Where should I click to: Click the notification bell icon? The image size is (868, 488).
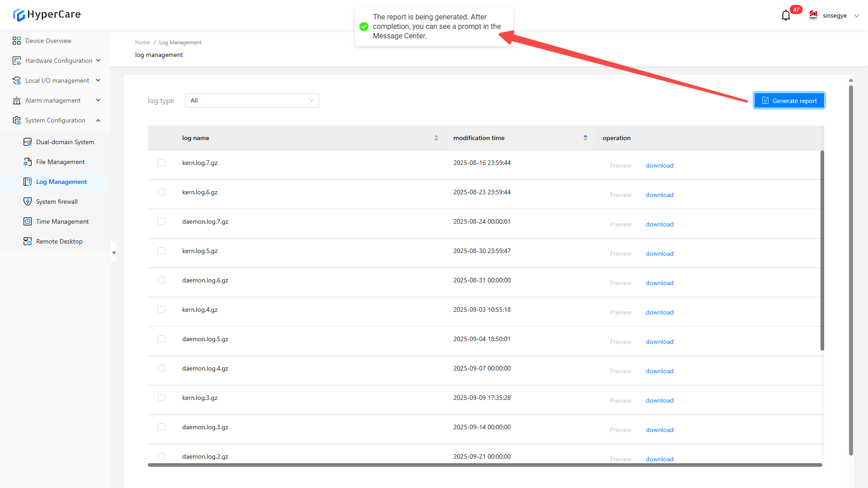(x=786, y=16)
